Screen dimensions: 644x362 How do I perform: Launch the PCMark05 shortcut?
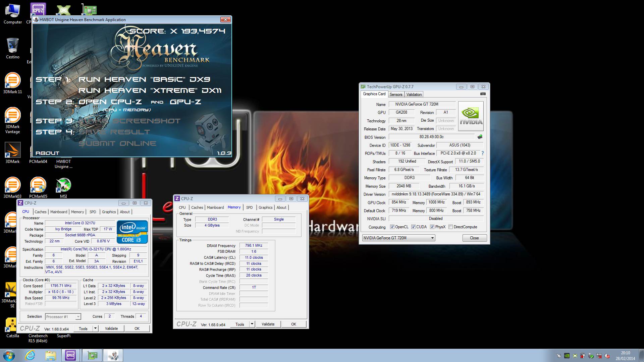(x=38, y=188)
